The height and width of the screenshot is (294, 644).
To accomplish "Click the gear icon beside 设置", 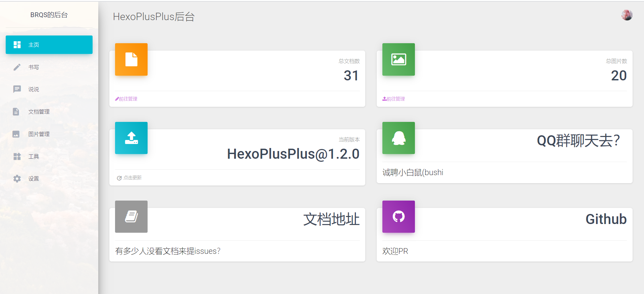I will pos(17,178).
